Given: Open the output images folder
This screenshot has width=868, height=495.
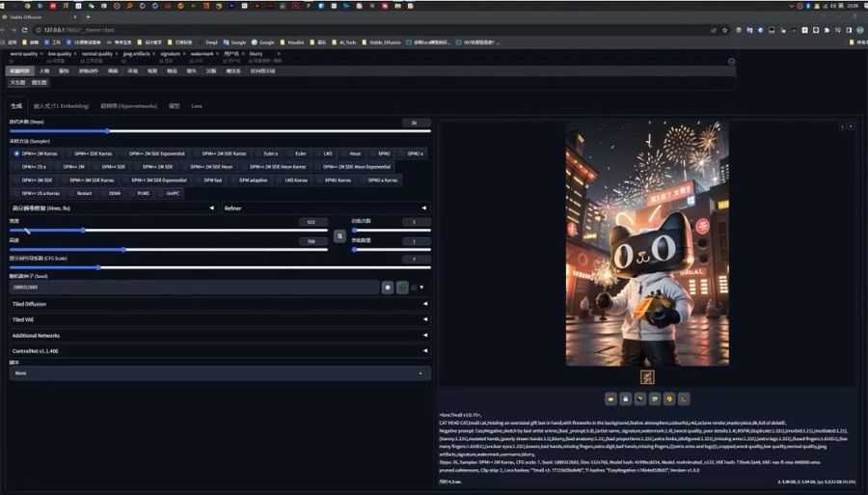Looking at the screenshot, I should [x=610, y=399].
